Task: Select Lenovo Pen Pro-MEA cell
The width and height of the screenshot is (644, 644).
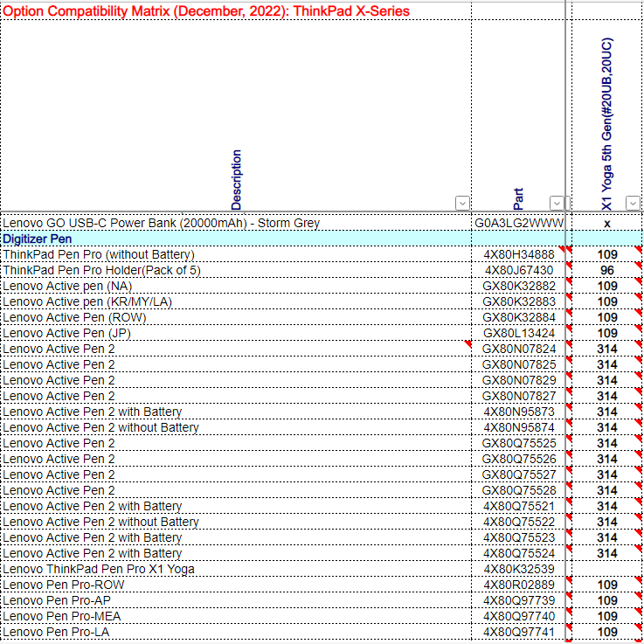Action: click(236, 616)
